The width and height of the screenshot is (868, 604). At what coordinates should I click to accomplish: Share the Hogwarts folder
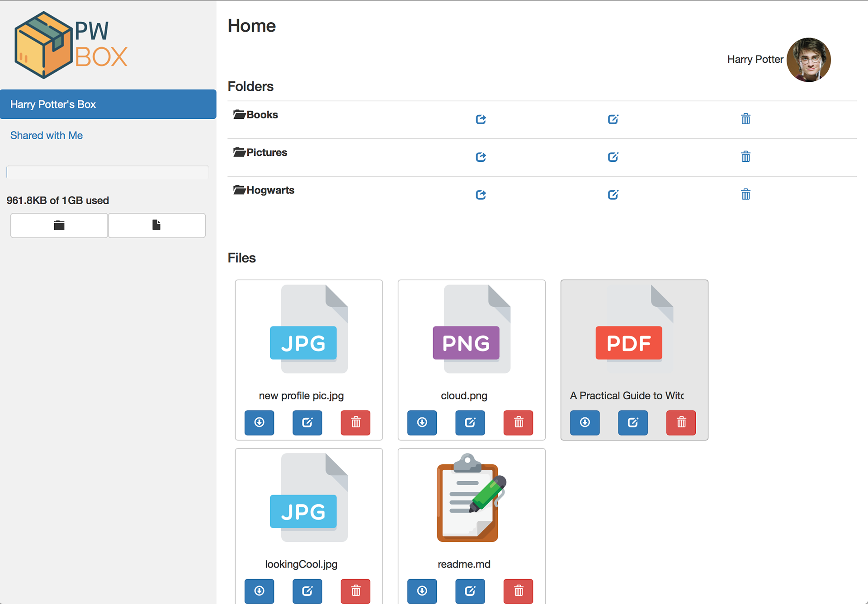click(481, 195)
